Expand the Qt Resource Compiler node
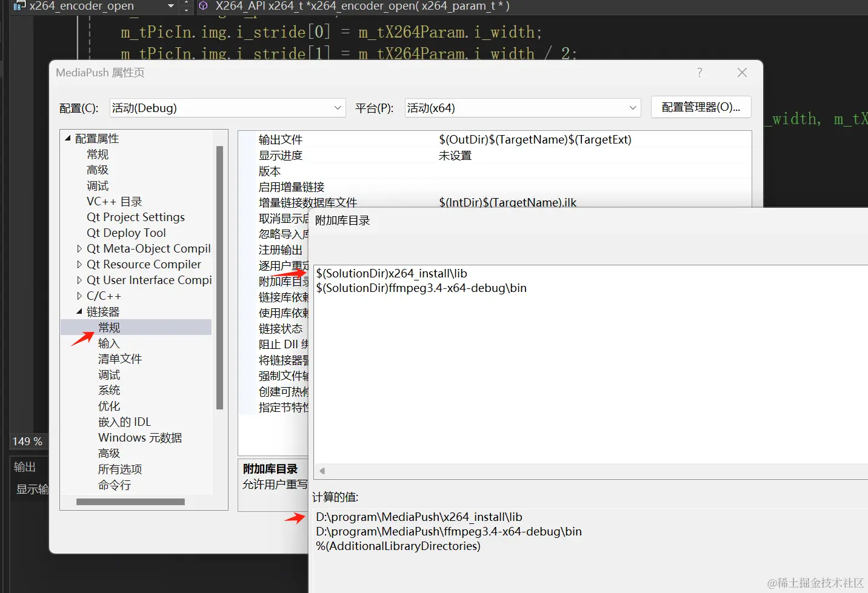The height and width of the screenshot is (593, 868). 79,264
